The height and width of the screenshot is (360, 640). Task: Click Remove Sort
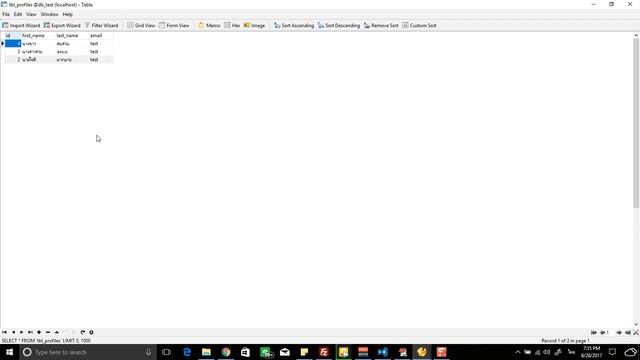pyautogui.click(x=381, y=25)
